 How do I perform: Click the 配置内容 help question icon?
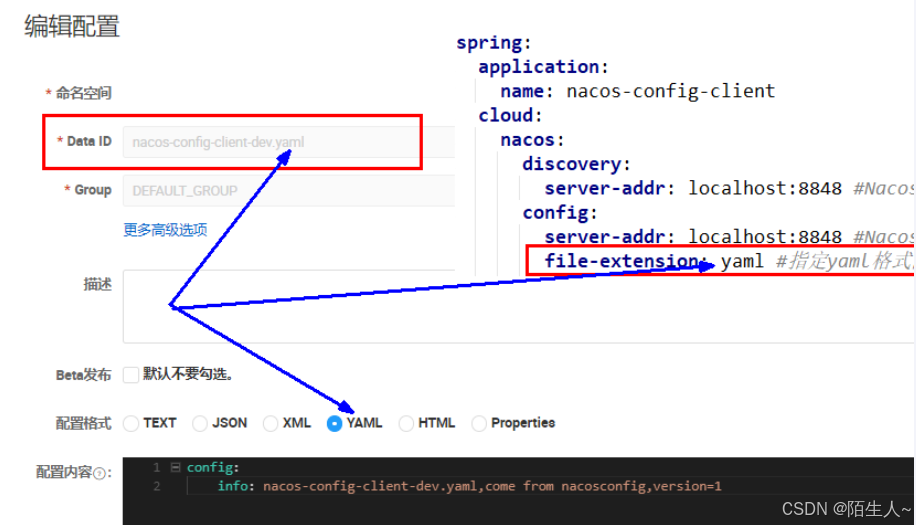point(100,473)
